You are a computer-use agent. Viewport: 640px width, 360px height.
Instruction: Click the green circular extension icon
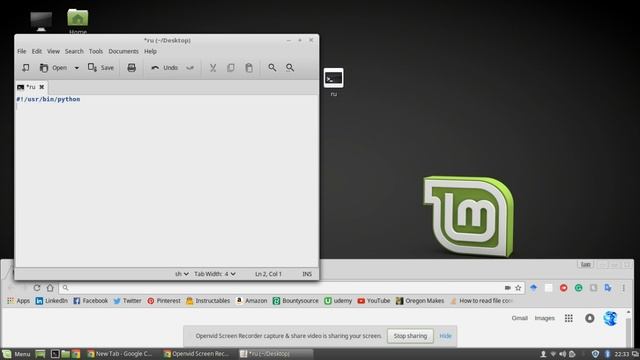coord(578,288)
